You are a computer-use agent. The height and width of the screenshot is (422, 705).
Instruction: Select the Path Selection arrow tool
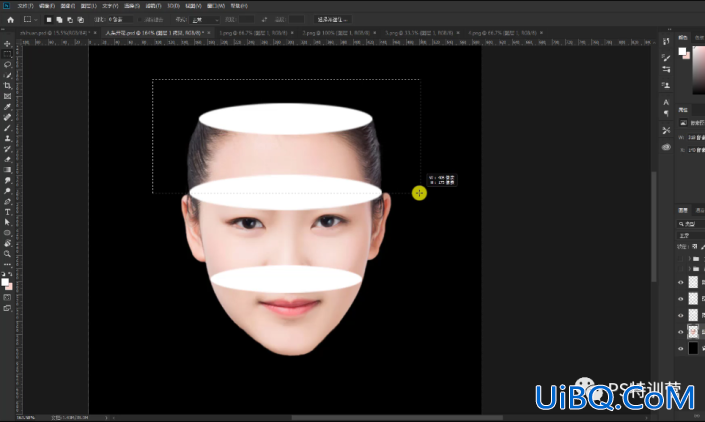[x=7, y=222]
